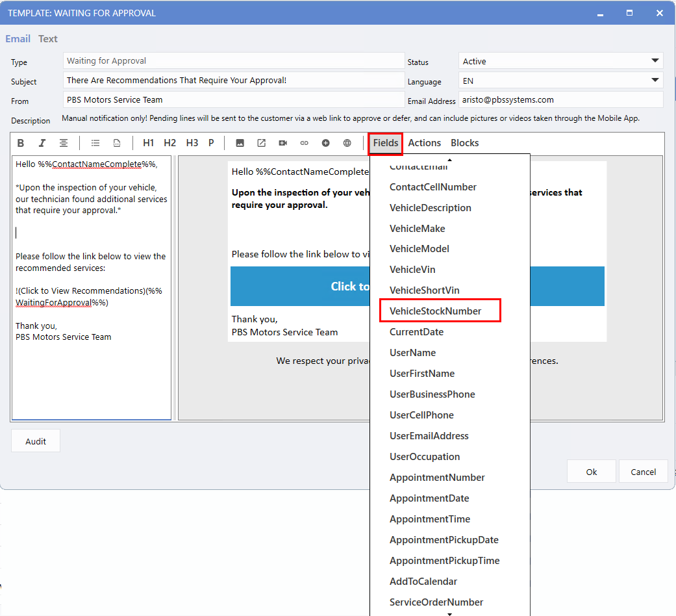
Task: Insert an image into the template
Action: click(240, 143)
